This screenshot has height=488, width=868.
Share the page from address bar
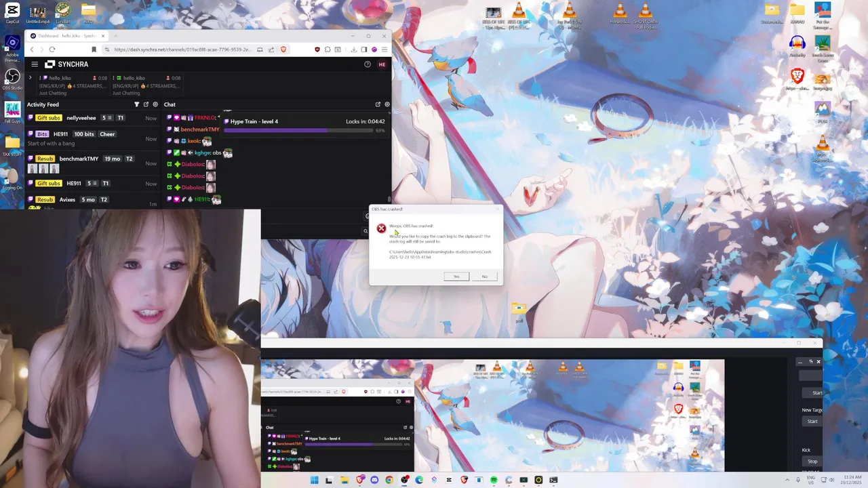[x=271, y=49]
